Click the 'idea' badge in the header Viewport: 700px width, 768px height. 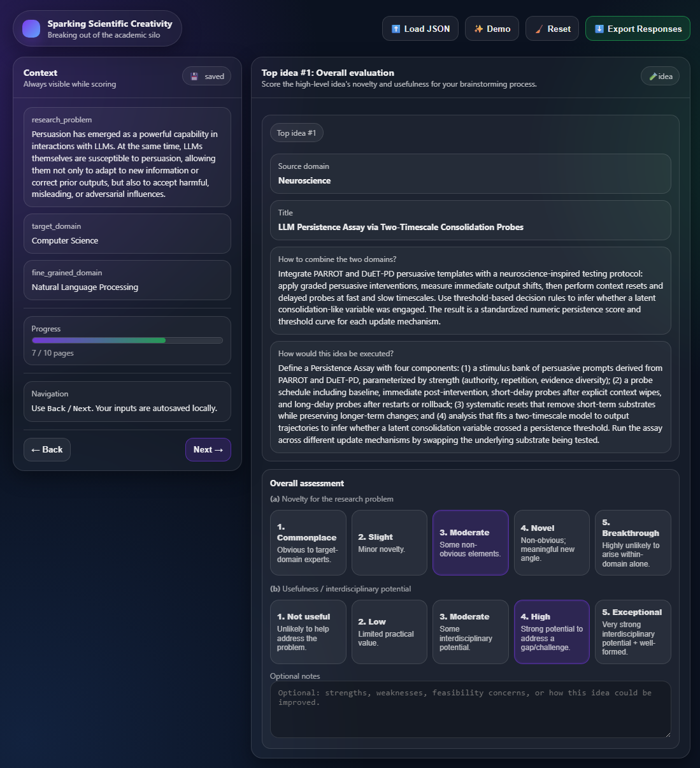[x=660, y=76]
